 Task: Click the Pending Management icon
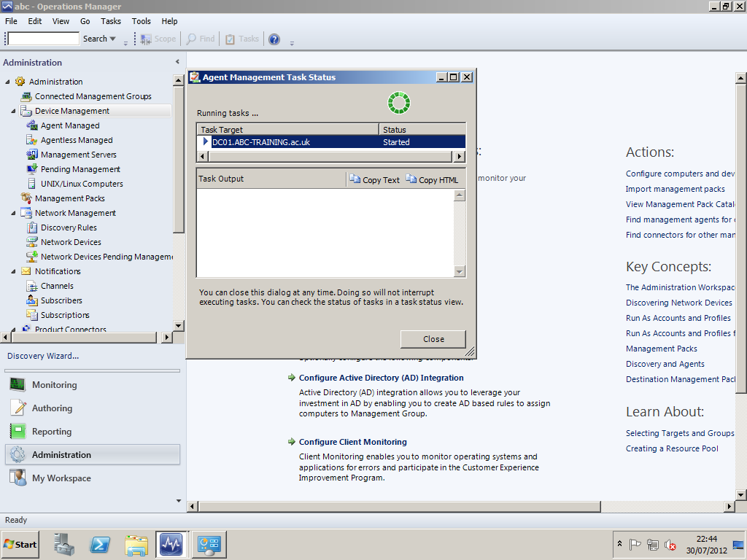point(32,169)
